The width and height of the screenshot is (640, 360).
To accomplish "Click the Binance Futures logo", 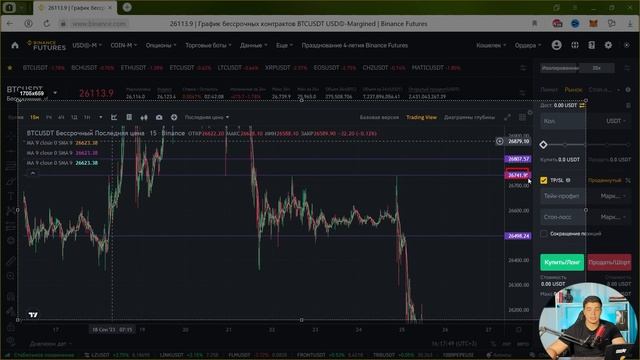I will pos(46,45).
